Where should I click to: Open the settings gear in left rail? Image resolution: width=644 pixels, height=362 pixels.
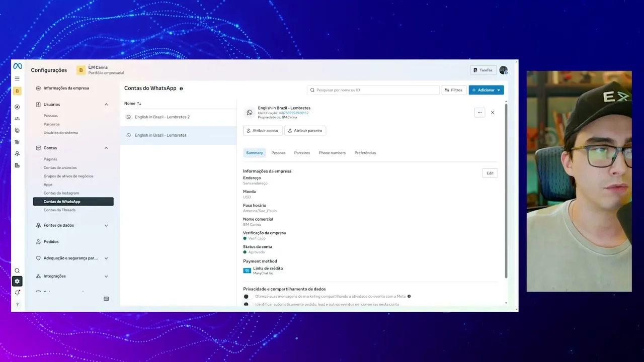[x=17, y=282]
